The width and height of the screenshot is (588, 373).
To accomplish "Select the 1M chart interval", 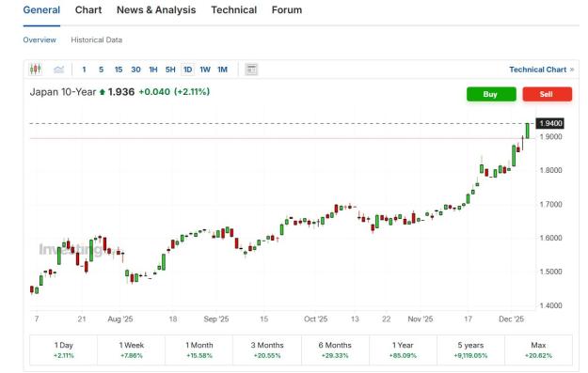I will [222, 70].
